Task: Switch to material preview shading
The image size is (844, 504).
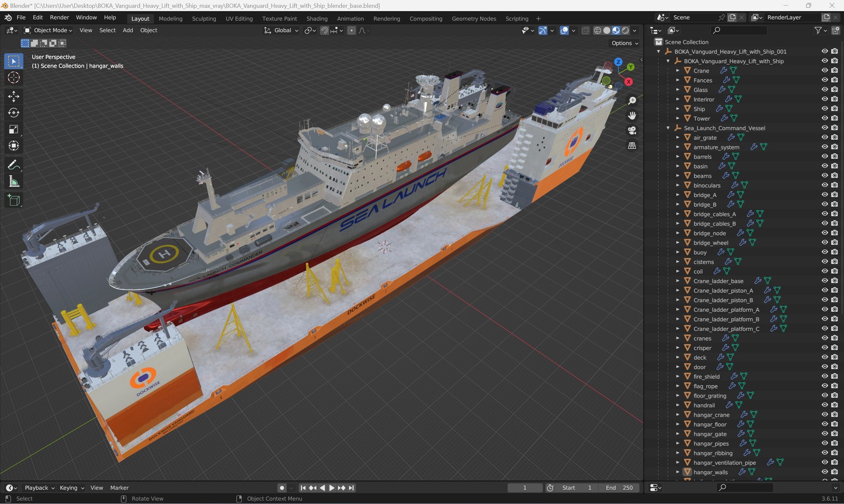Action: (x=616, y=30)
